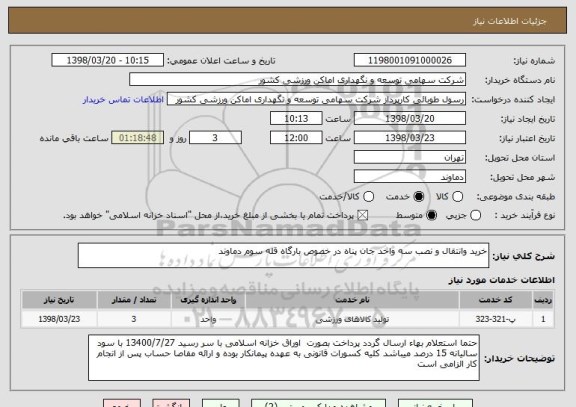Click the 'جزئیات اطلاعات نیاز' header title
The height and width of the screenshot is (407, 576).
coord(510,21)
